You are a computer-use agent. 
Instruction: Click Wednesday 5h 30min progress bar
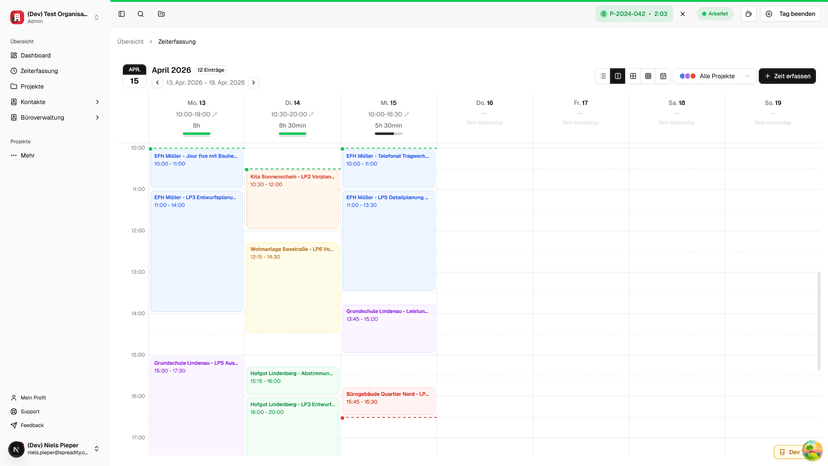pos(389,134)
